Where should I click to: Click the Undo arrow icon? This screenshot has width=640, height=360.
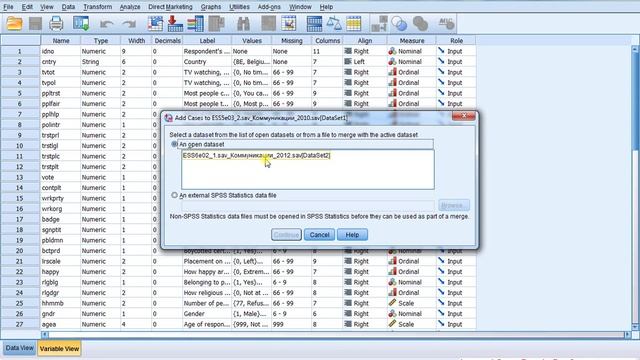tap(107, 24)
